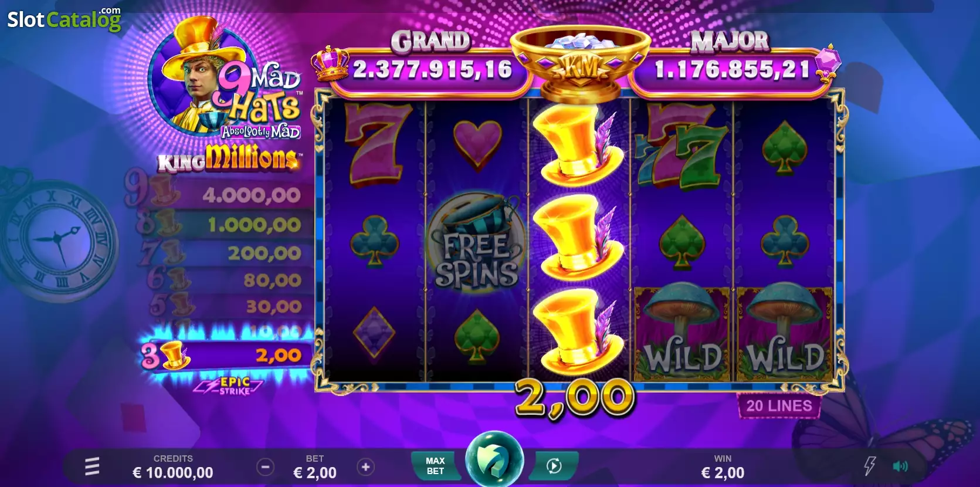Enable the autoplay icon

coord(554,466)
